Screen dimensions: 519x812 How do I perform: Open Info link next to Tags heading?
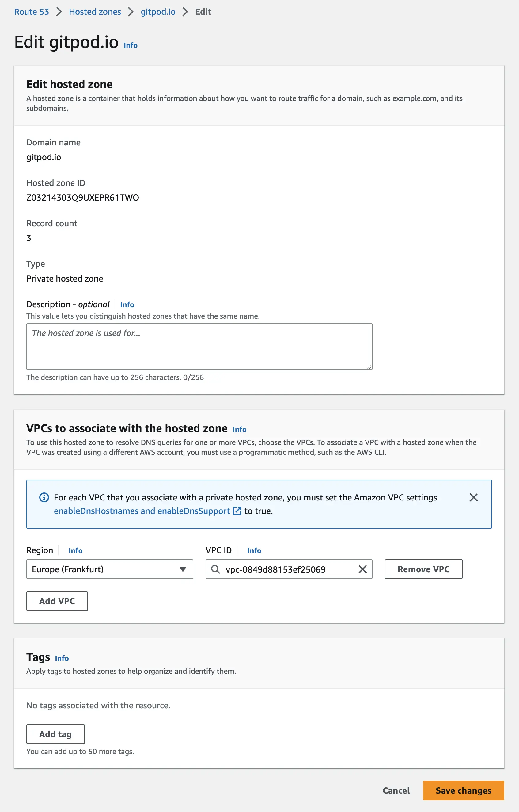pos(62,658)
